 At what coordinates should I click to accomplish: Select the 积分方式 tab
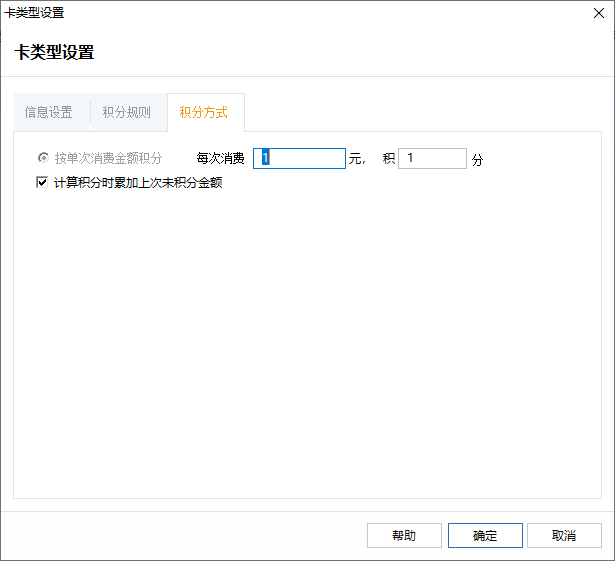[206, 112]
